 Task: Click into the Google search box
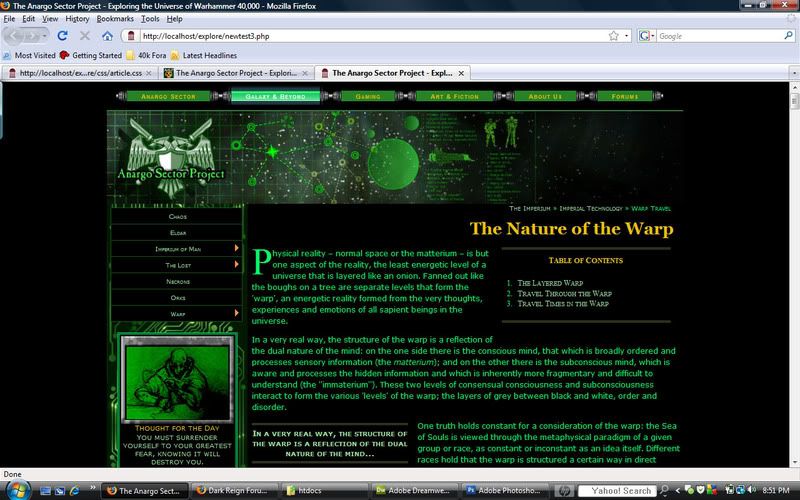tap(719, 36)
